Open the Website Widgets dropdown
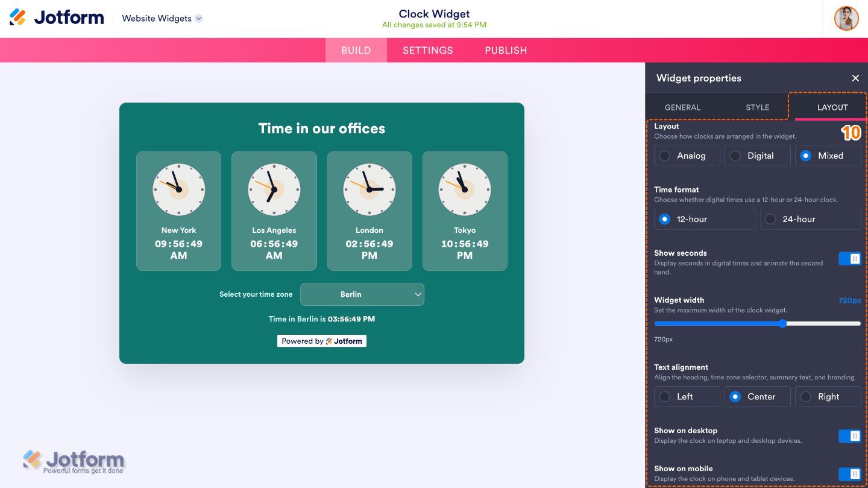Screen dimensions: 868x488 [162, 18]
